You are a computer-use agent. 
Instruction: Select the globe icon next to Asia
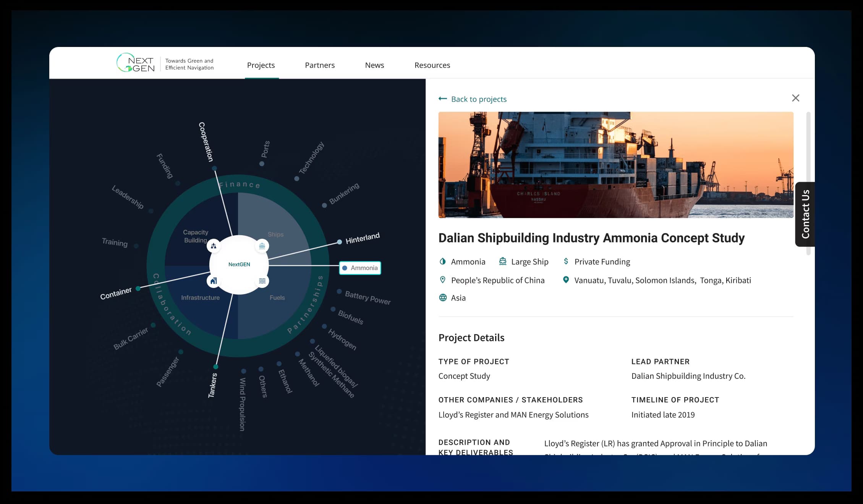pos(443,297)
